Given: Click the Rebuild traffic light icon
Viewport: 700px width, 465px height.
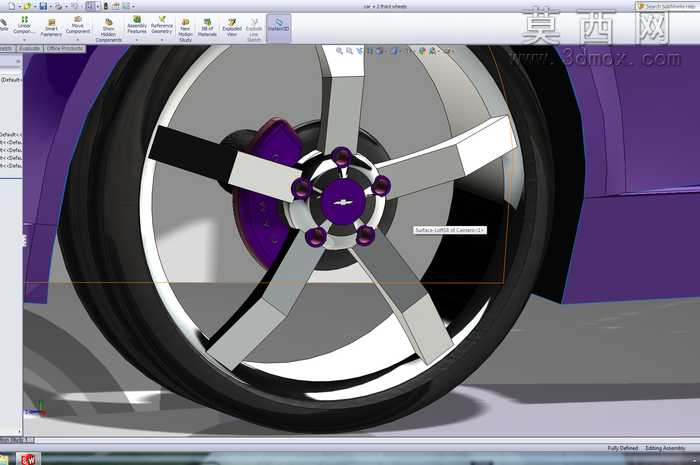Looking at the screenshot, I should (x=106, y=6).
